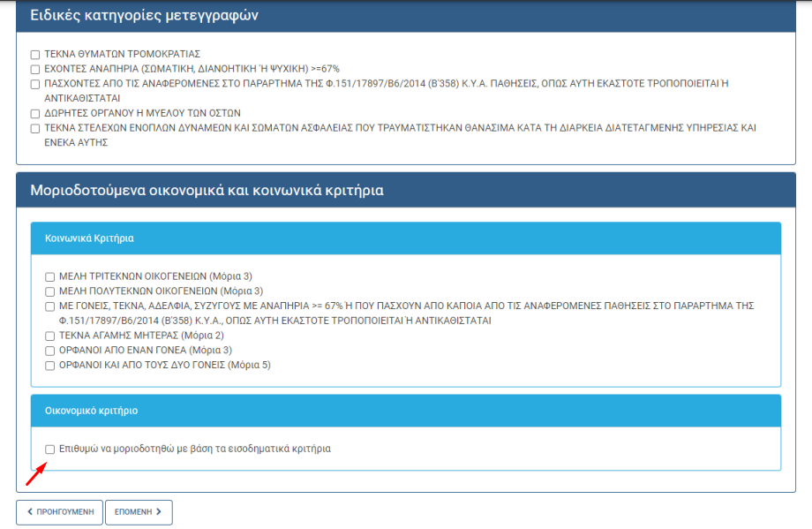This screenshot has height=529, width=812.
Task: Tick ΜΕΛΗ ΤΡΙΤΕΚΝΩΝ ΟΙΚΟΓΕΝΕΙΩΝ (Μόρια 3)
Action: [x=50, y=276]
